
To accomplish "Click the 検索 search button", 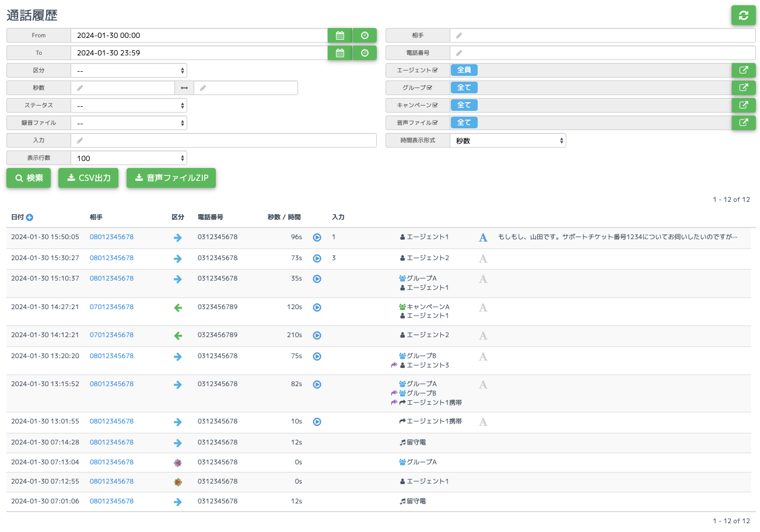I will 29,178.
